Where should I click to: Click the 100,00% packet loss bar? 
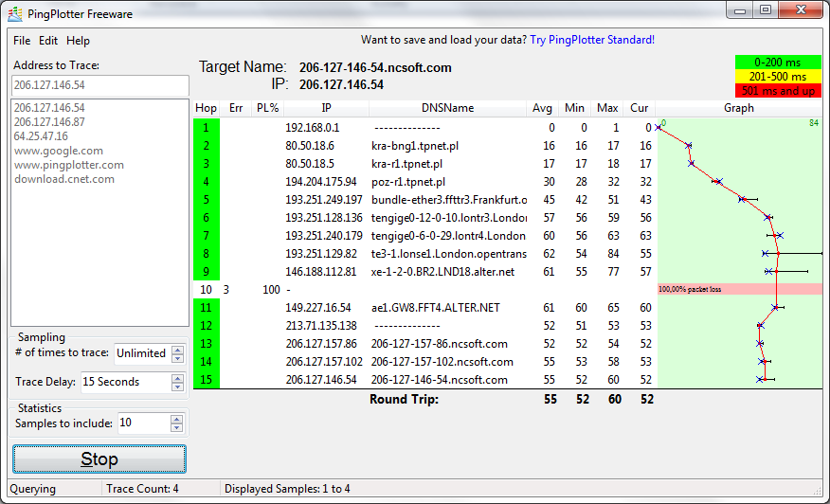739,289
